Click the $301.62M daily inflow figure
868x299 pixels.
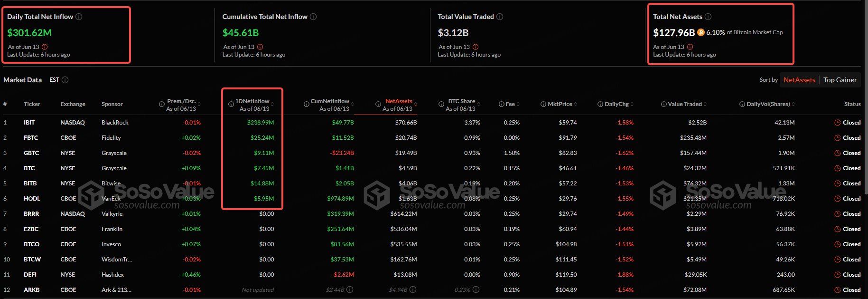click(29, 33)
